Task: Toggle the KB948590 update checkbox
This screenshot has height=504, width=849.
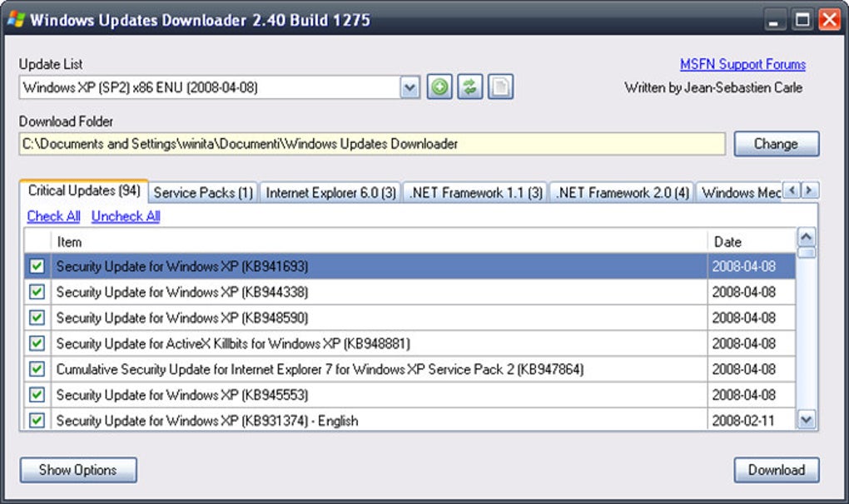Action: [x=37, y=318]
